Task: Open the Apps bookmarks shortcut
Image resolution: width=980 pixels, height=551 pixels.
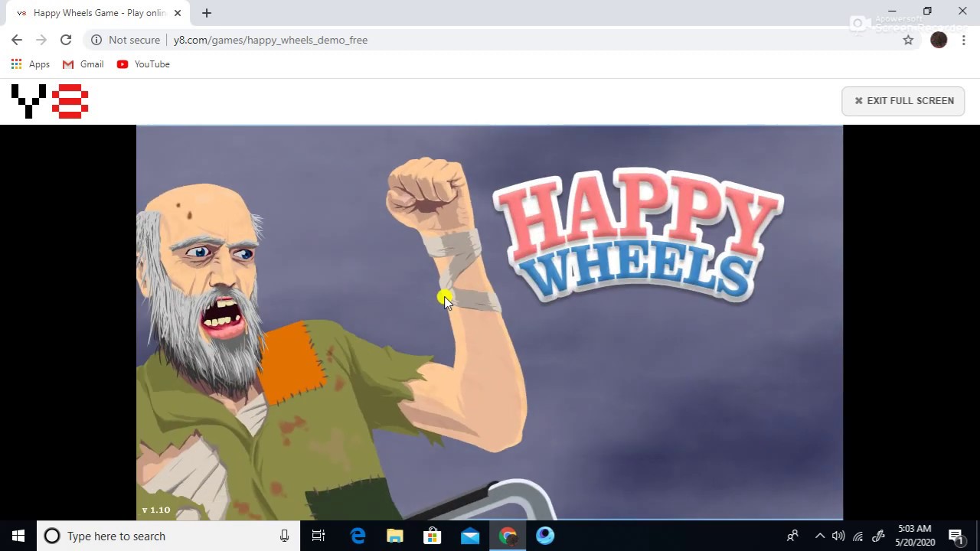Action: (x=31, y=64)
